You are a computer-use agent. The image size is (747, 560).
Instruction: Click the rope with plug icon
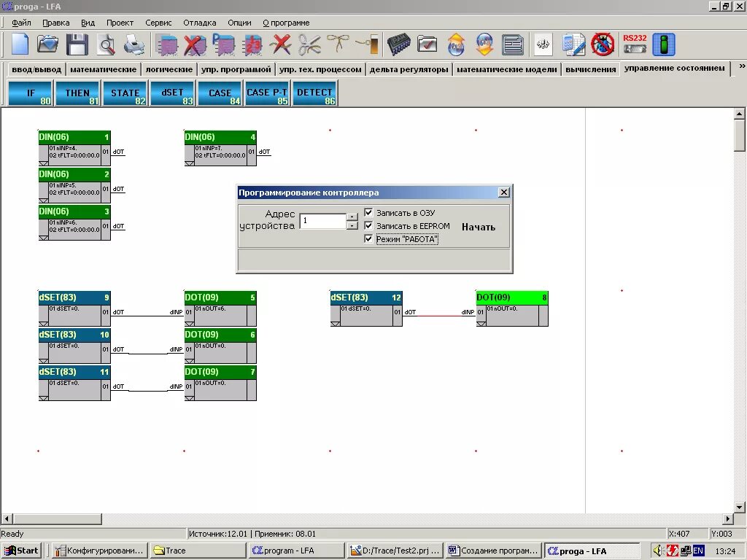pyautogui.click(x=368, y=44)
